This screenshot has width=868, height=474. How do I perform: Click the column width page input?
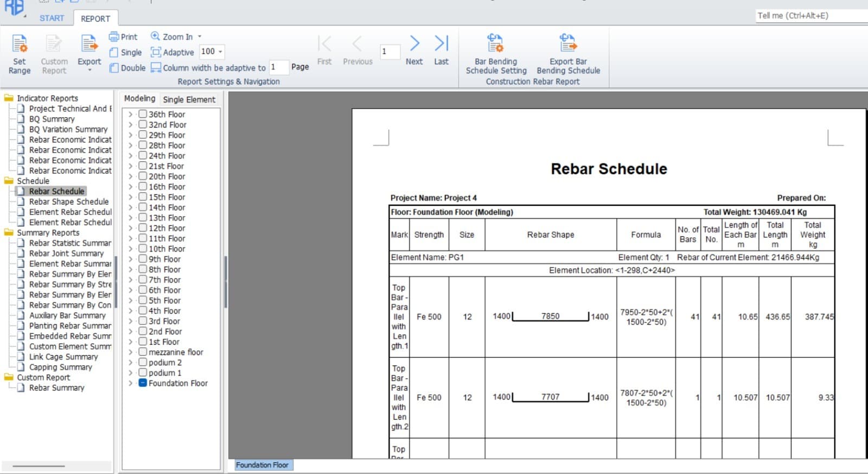point(279,67)
